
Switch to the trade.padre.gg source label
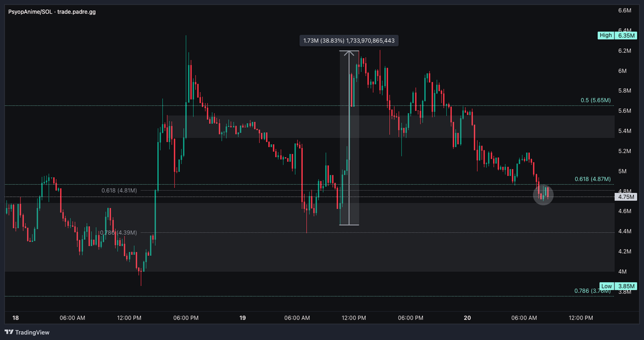[75, 11]
